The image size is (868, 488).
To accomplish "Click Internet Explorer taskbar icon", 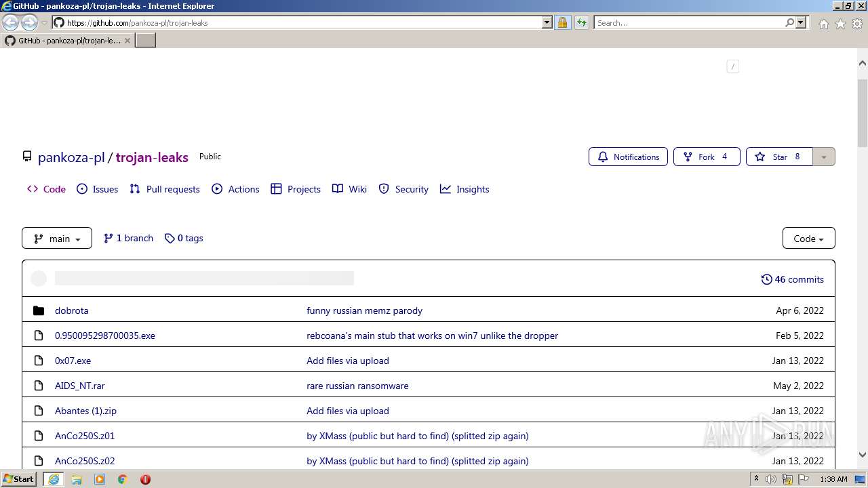I will [53, 479].
